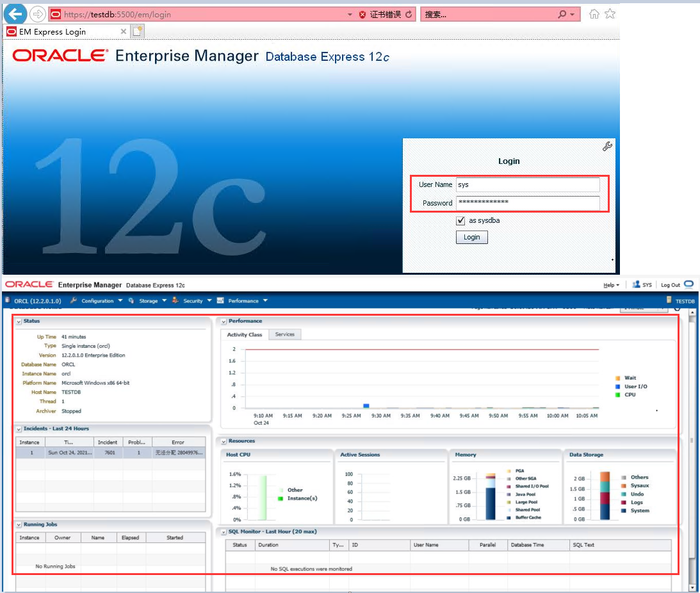The height and width of the screenshot is (593, 700).
Task: Collapse the Performance section
Action: pyautogui.click(x=224, y=321)
